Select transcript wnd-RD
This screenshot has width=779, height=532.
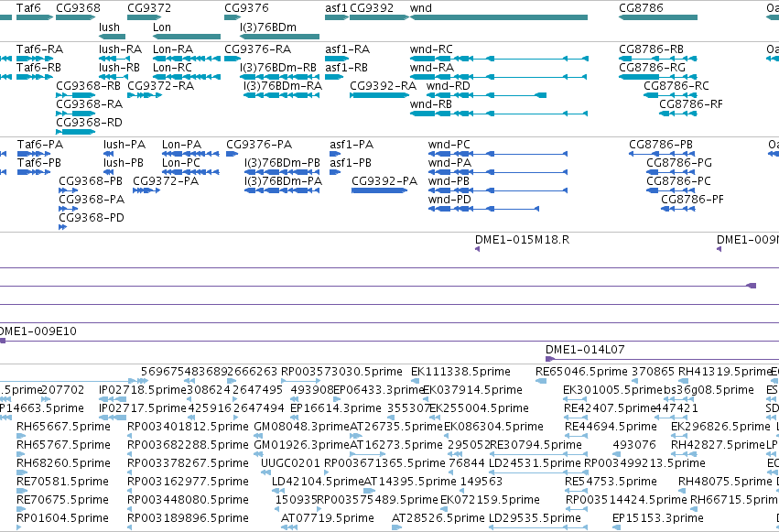486,95
